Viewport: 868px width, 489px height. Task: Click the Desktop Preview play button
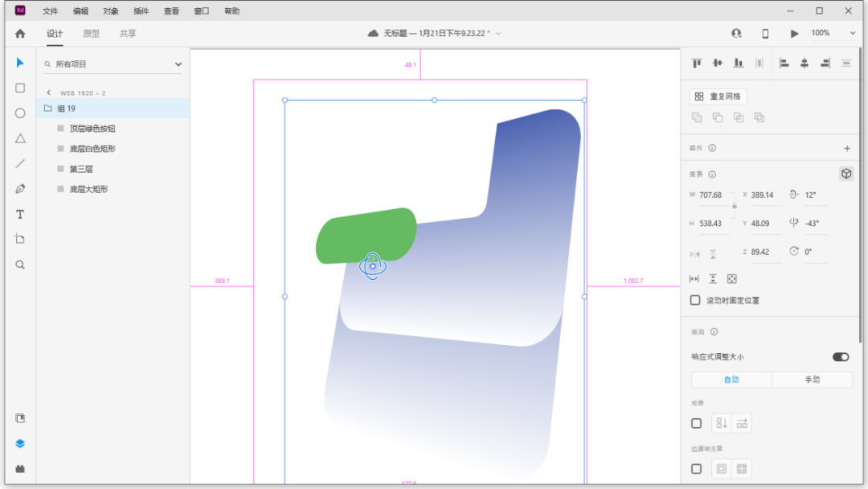[x=794, y=34]
